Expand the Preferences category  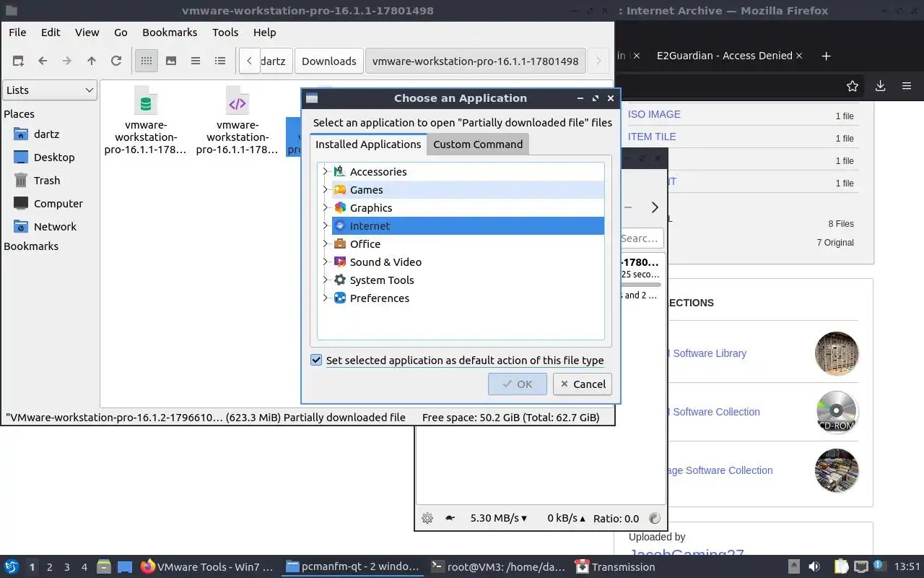[x=326, y=298]
